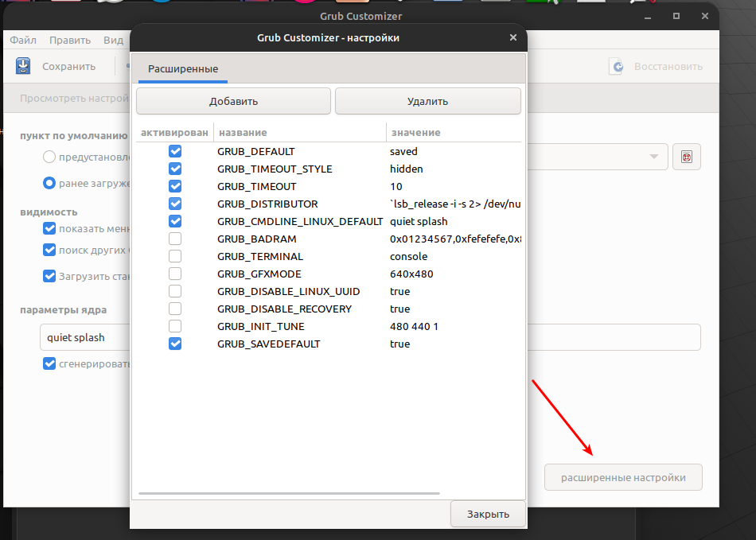Screen dimensions: 756x540
Task: Click the 'console' value cell
Action: click(x=409, y=256)
